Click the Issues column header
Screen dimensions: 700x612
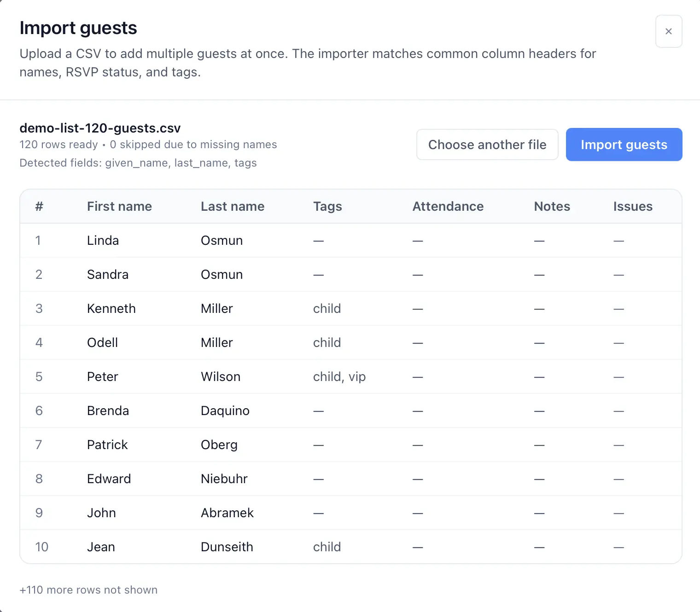coord(632,206)
